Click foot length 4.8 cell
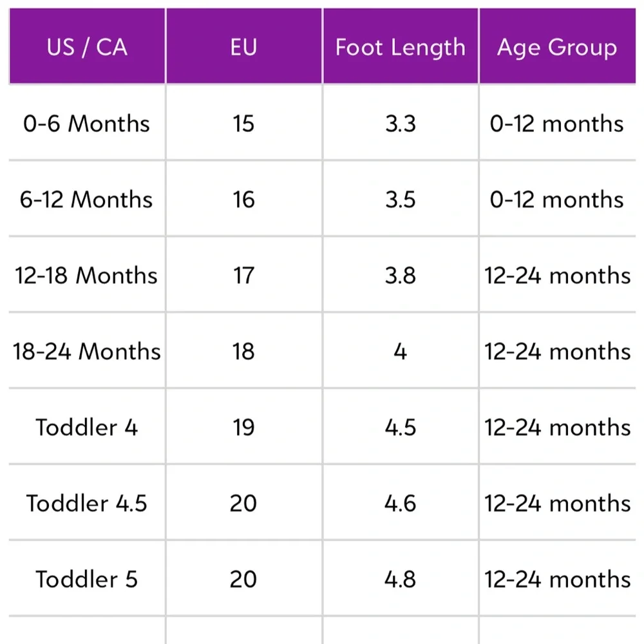The width and height of the screenshot is (644, 644). (x=401, y=579)
